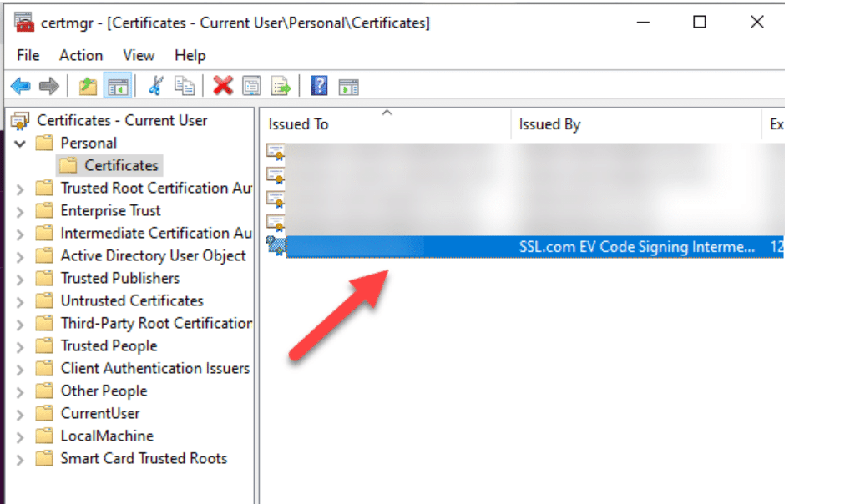
Task: Select the Untrusted Certificates tree item
Action: tap(132, 301)
